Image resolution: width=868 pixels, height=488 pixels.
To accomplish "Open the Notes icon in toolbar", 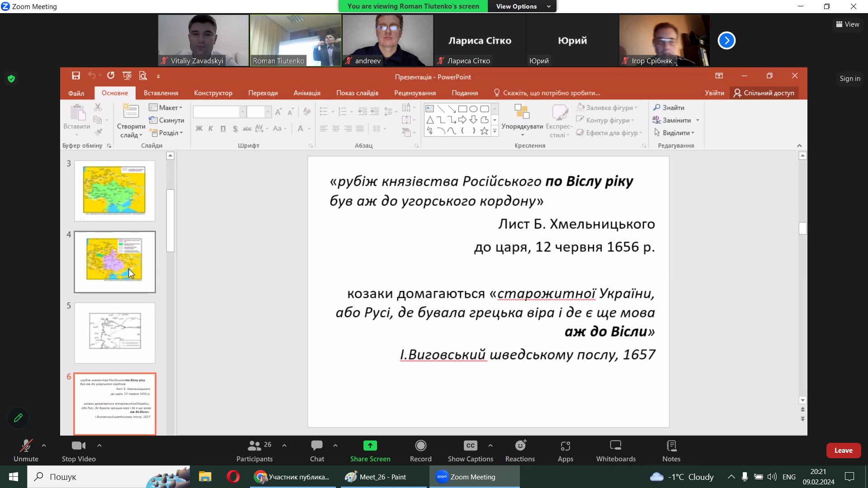I will pos(671,446).
